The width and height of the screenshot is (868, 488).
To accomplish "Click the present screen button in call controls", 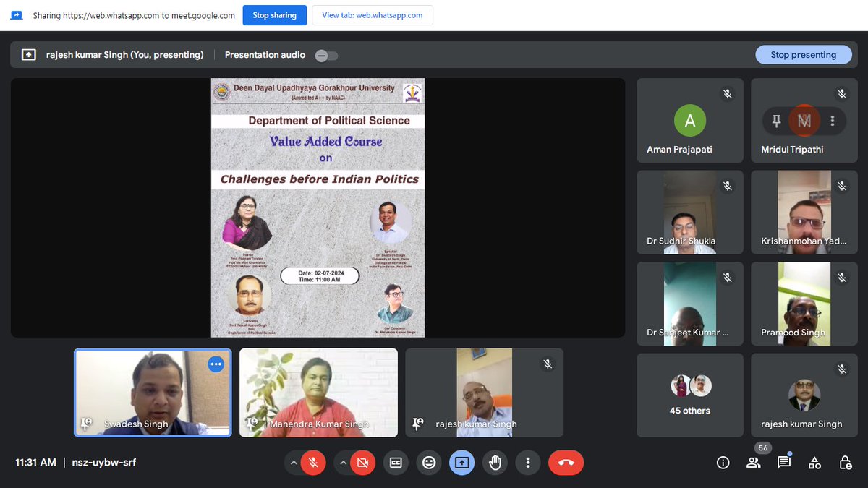I will (462, 463).
